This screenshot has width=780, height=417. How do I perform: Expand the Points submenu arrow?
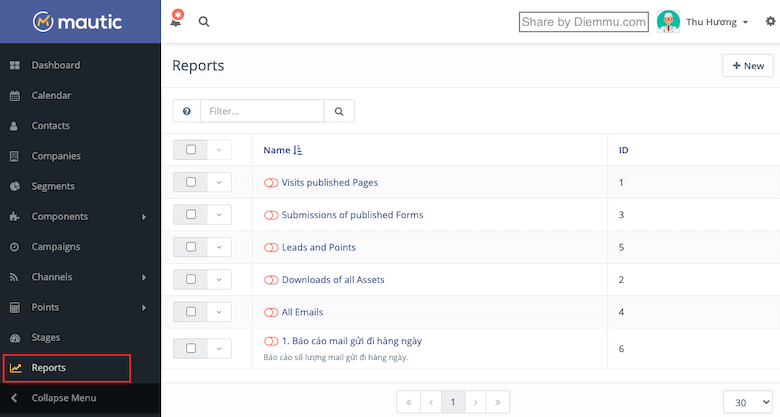144,308
